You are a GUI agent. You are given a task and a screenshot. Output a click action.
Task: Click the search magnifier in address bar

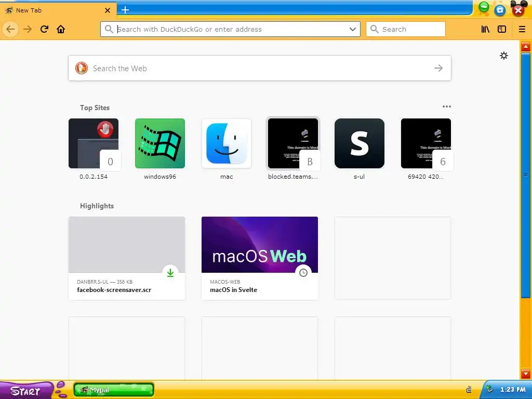109,29
